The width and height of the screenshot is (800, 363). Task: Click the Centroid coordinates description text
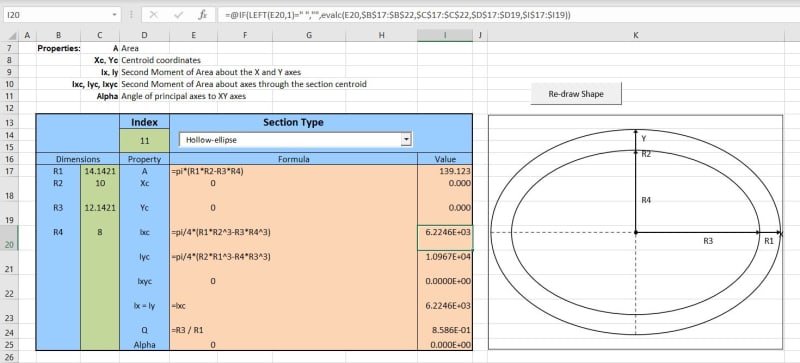161,60
